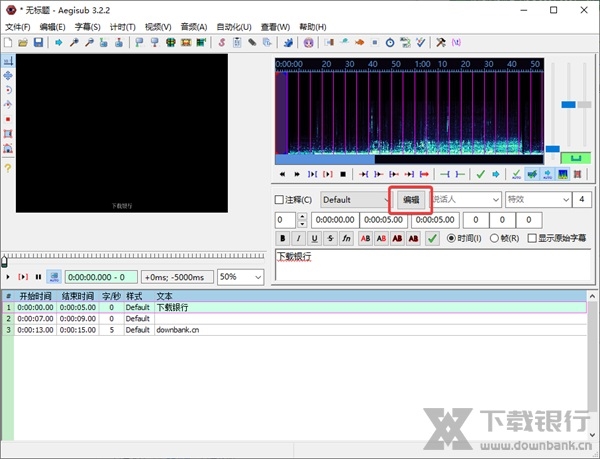This screenshot has width=600, height=459.
Task: Click the Bold formatting button
Action: [x=283, y=238]
